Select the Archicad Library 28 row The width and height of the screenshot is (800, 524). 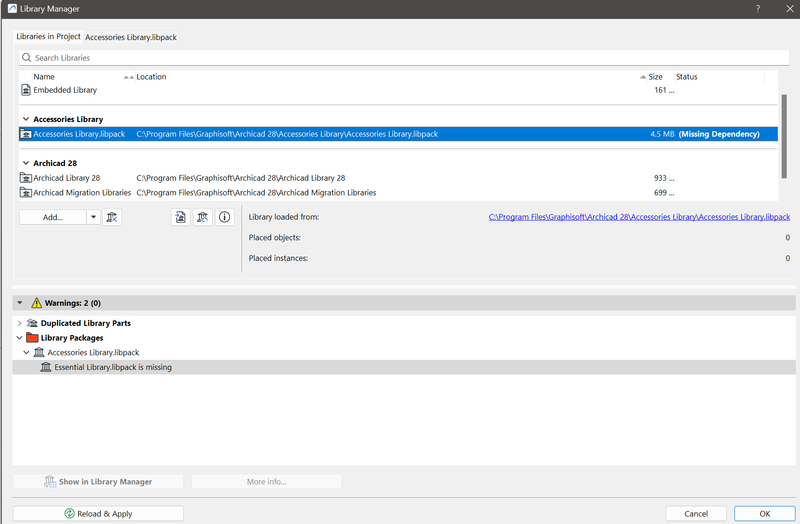(398, 178)
